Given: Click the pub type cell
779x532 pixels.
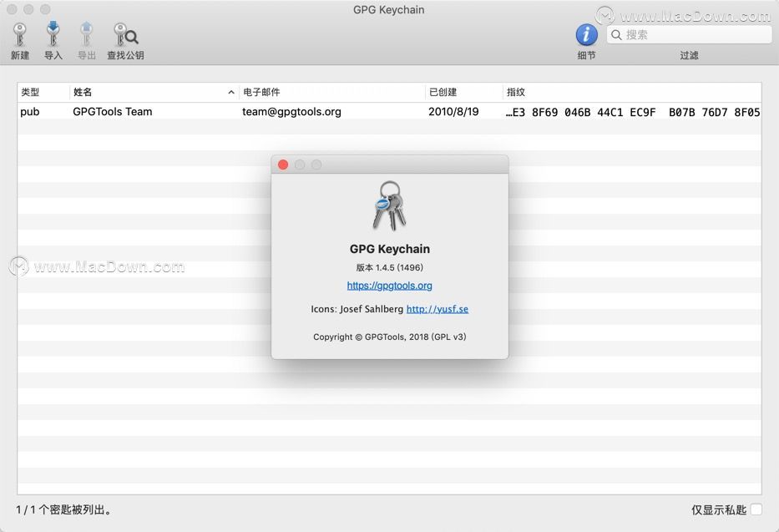Looking at the screenshot, I should pos(30,112).
